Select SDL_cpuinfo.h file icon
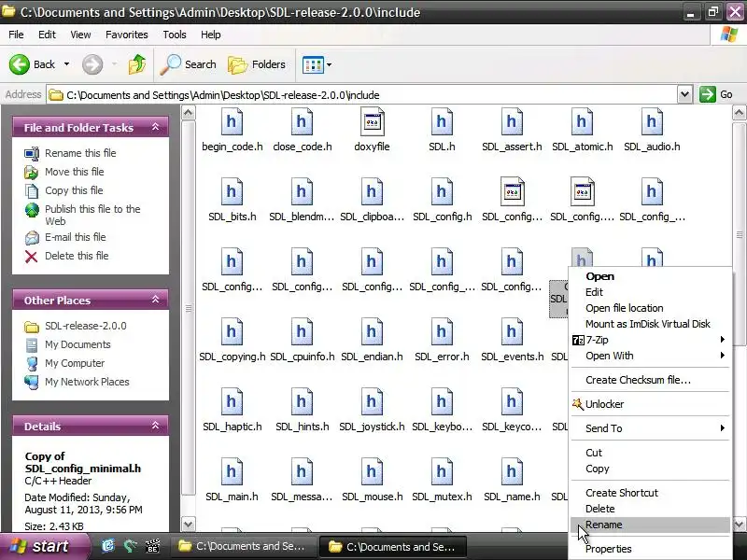This screenshot has width=747, height=560. coord(302,332)
